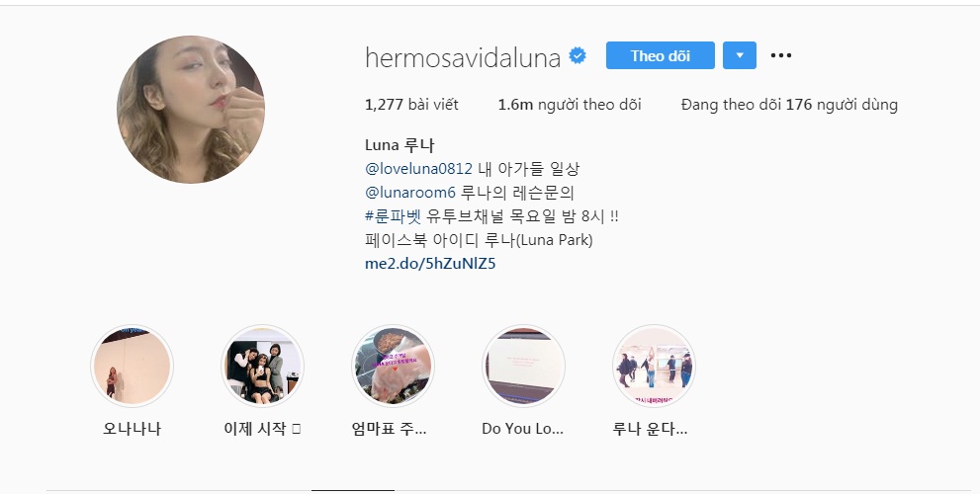The height and width of the screenshot is (494, 980).
Task: Select the active posts tab indicator at bottom
Action: coord(353,491)
